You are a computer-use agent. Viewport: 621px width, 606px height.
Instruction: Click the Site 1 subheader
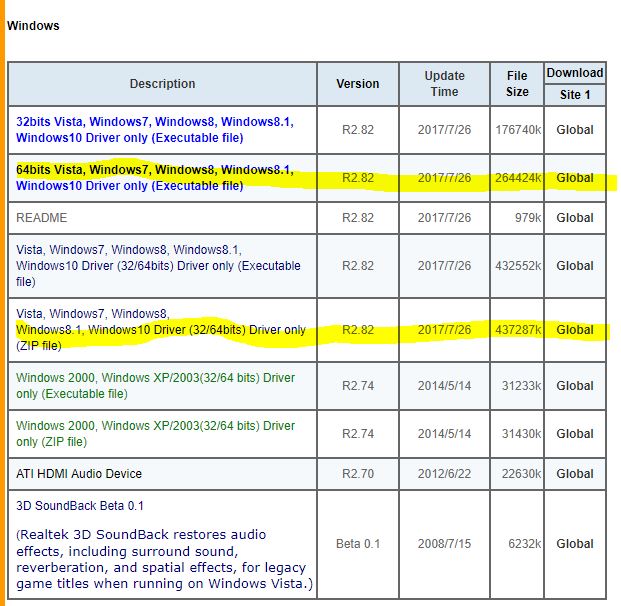pos(575,95)
